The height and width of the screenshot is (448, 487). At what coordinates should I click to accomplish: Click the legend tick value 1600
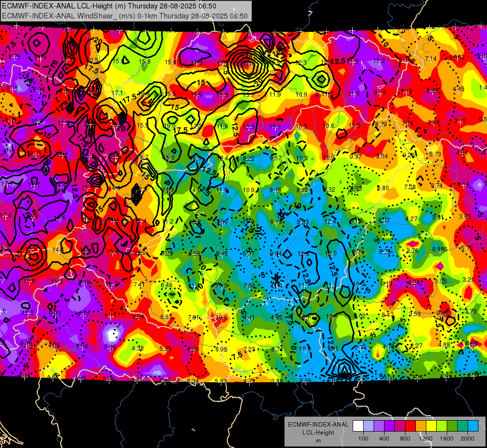click(x=447, y=439)
